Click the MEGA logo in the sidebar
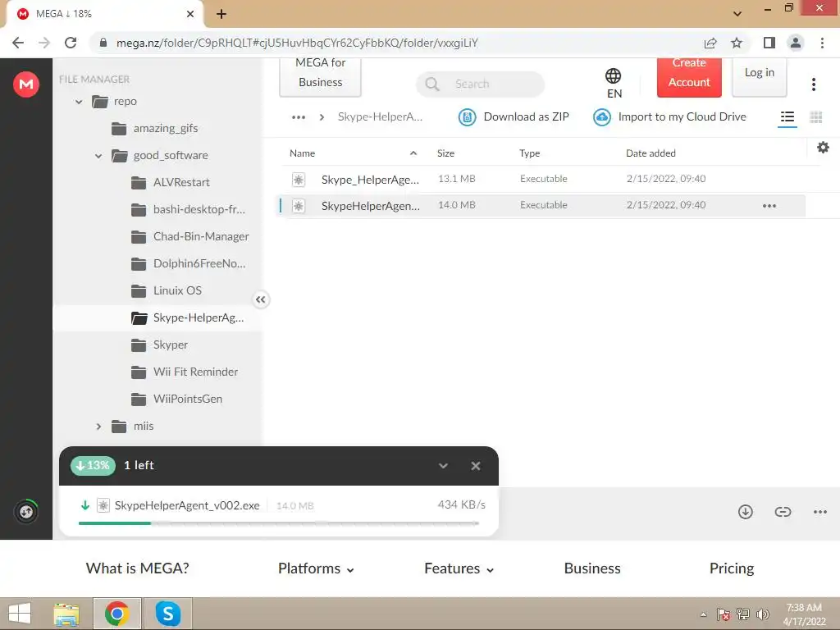Viewport: 840px width, 630px height. [25, 84]
